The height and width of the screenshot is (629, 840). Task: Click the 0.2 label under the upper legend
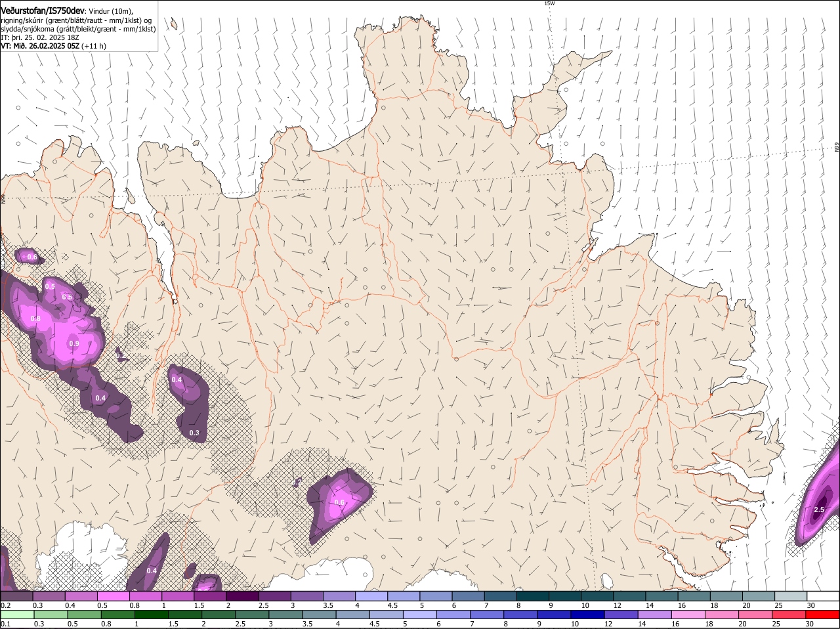(5, 605)
